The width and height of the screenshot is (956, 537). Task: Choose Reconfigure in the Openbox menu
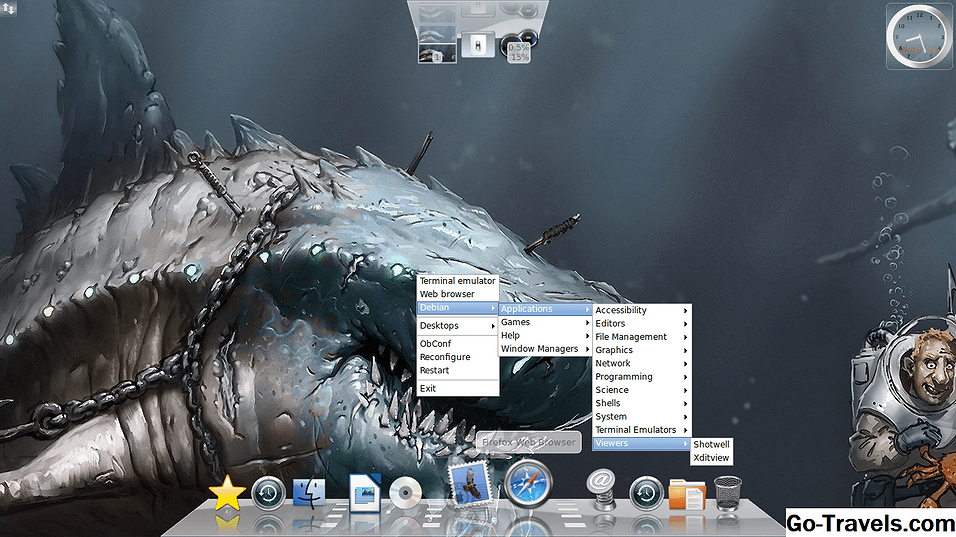457,357
